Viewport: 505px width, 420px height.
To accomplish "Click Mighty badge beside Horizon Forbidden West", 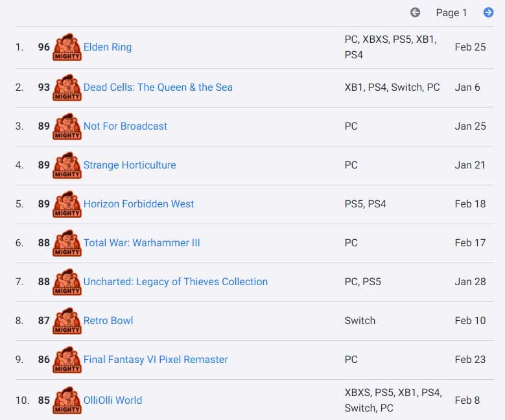I will coord(67,204).
